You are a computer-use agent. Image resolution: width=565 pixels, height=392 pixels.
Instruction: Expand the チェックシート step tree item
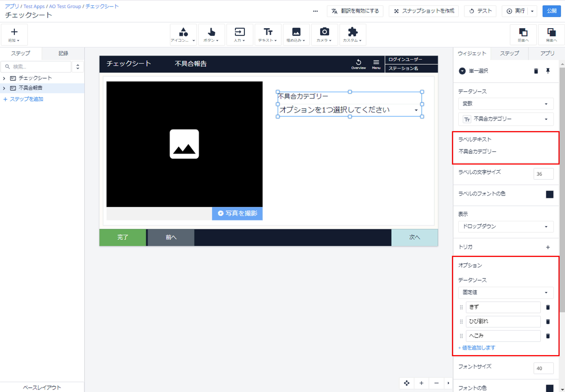click(4, 78)
